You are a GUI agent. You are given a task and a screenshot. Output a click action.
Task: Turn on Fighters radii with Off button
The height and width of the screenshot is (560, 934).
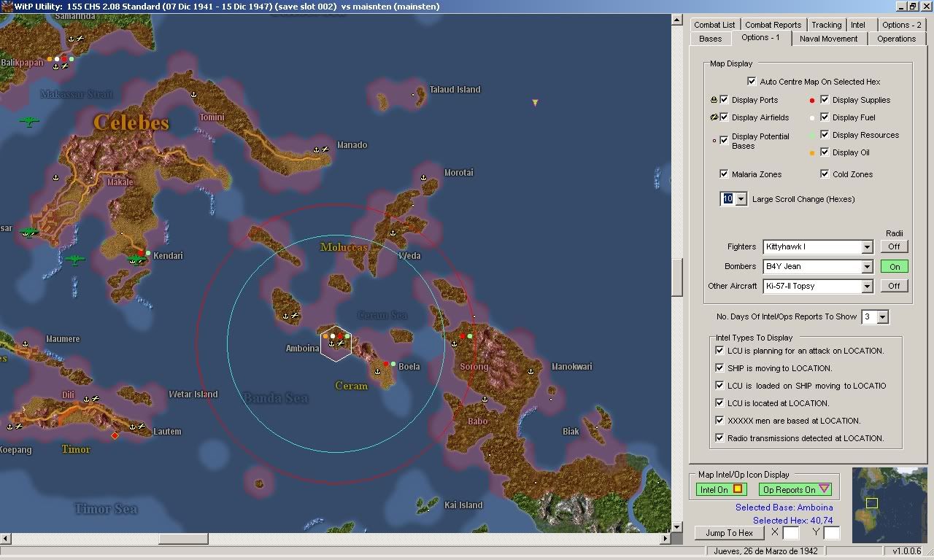(894, 246)
